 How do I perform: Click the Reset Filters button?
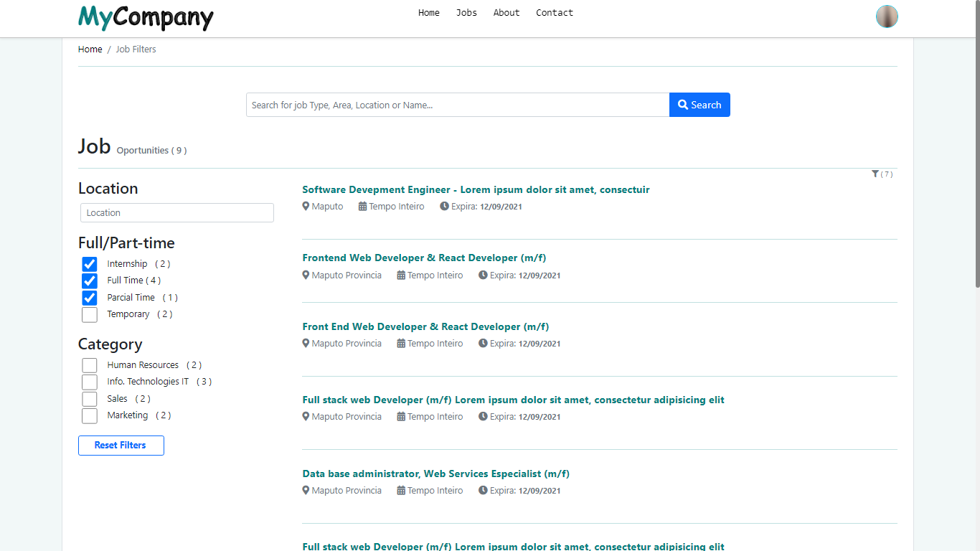pos(121,446)
